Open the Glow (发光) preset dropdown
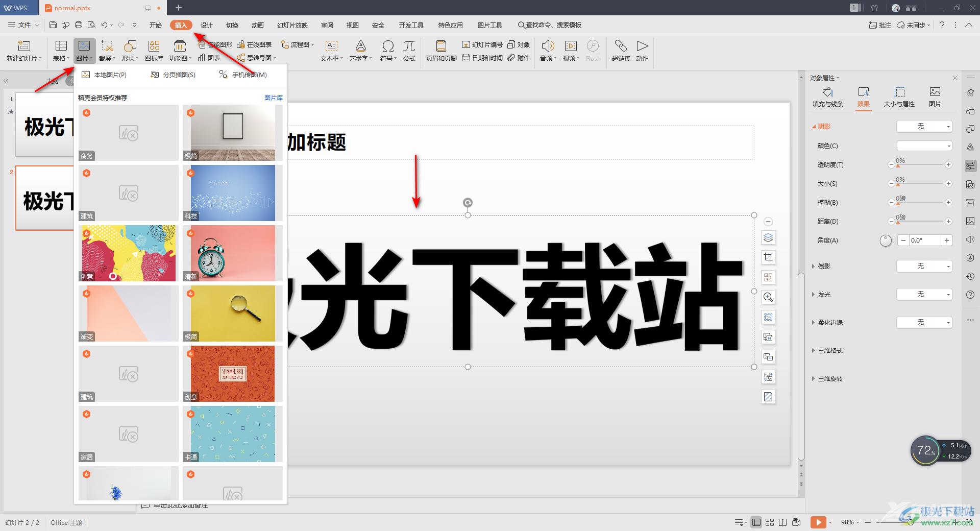 coord(924,294)
